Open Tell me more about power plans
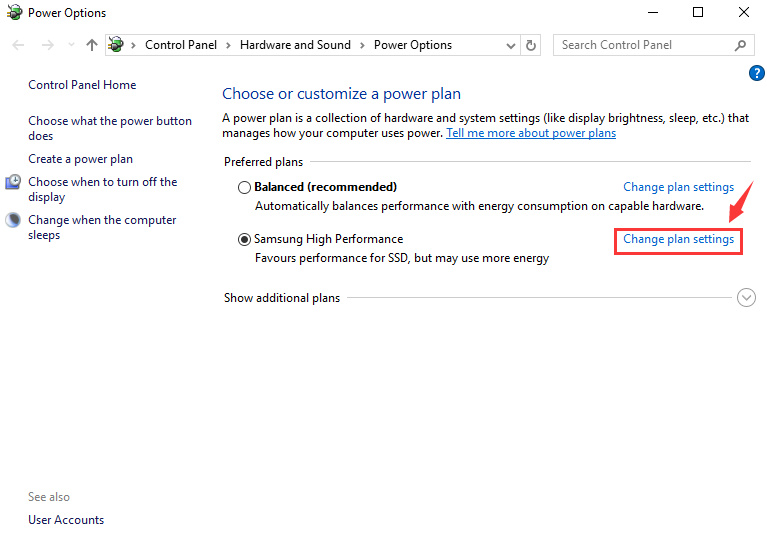767x535 pixels. click(530, 133)
